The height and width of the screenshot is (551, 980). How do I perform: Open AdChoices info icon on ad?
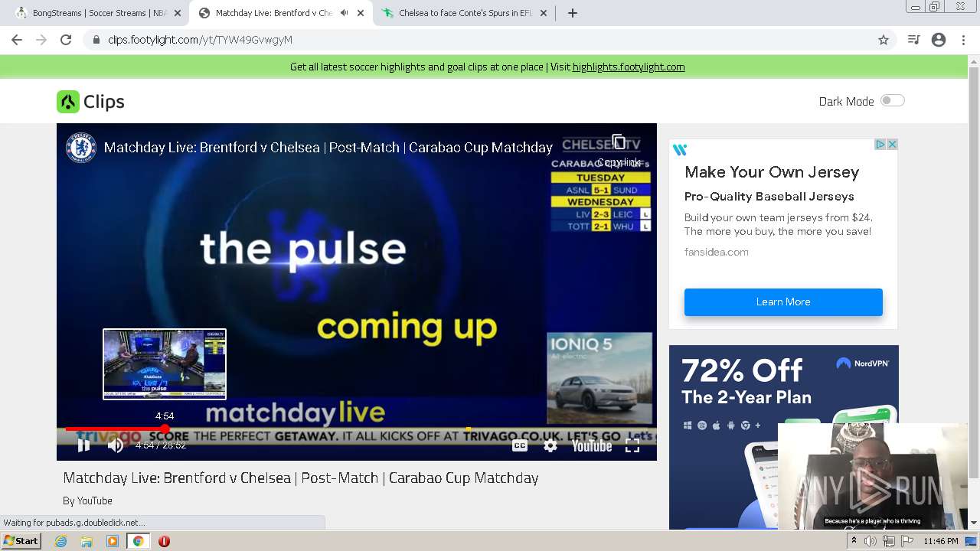click(x=880, y=144)
